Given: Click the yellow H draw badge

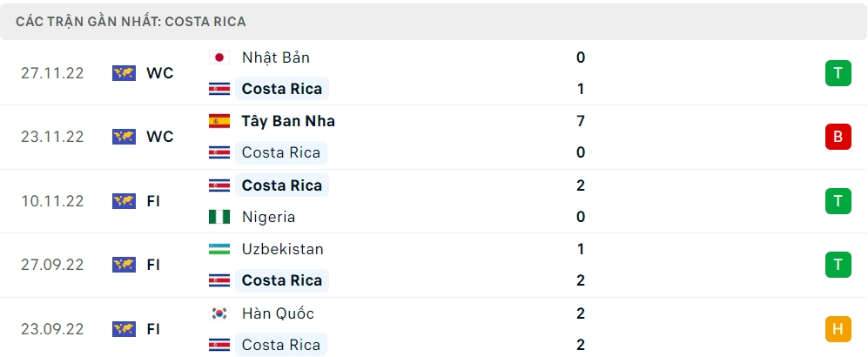Looking at the screenshot, I should point(838,329).
